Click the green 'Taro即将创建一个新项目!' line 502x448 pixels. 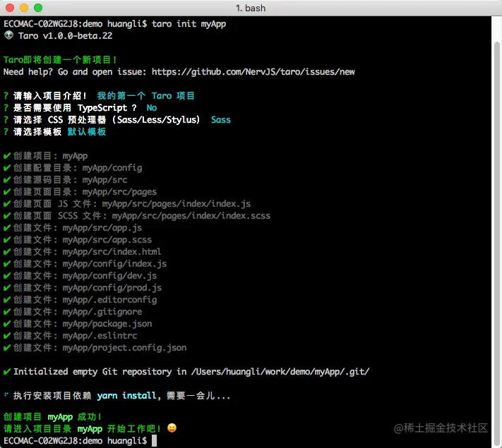pyautogui.click(x=61, y=60)
